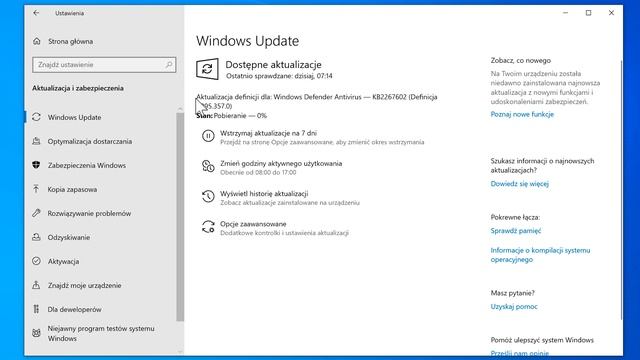Follow the Poznaj nowe funkcje link
Viewport: 640px width, 360px height.
522,114
